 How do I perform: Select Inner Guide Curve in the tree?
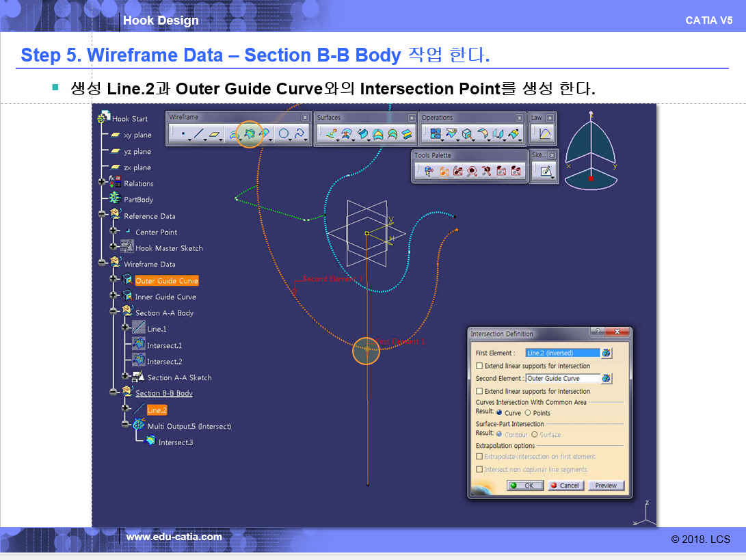[165, 297]
